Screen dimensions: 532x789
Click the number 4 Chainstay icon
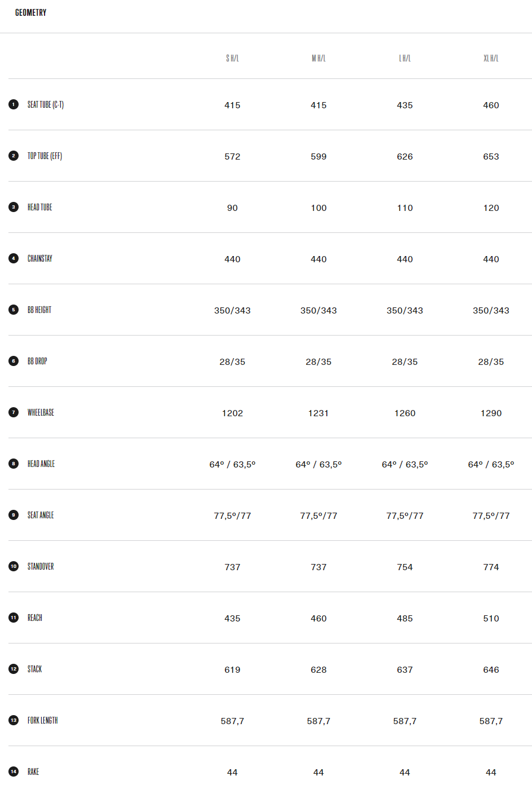coord(14,258)
